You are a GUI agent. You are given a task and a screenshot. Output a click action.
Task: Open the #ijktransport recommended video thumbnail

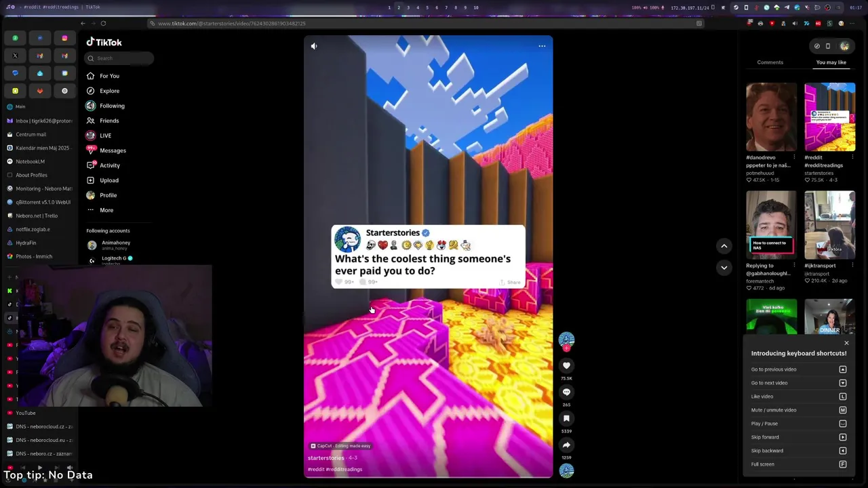point(829,225)
